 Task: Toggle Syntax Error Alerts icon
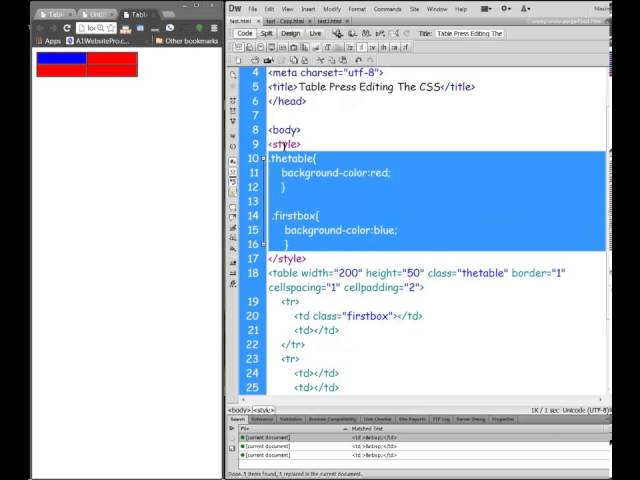pyautogui.click(x=233, y=192)
